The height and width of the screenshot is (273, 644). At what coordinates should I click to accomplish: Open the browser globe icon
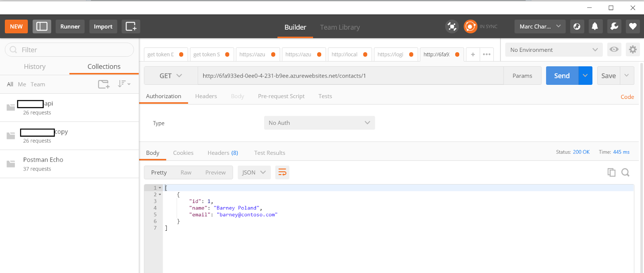pos(577,27)
